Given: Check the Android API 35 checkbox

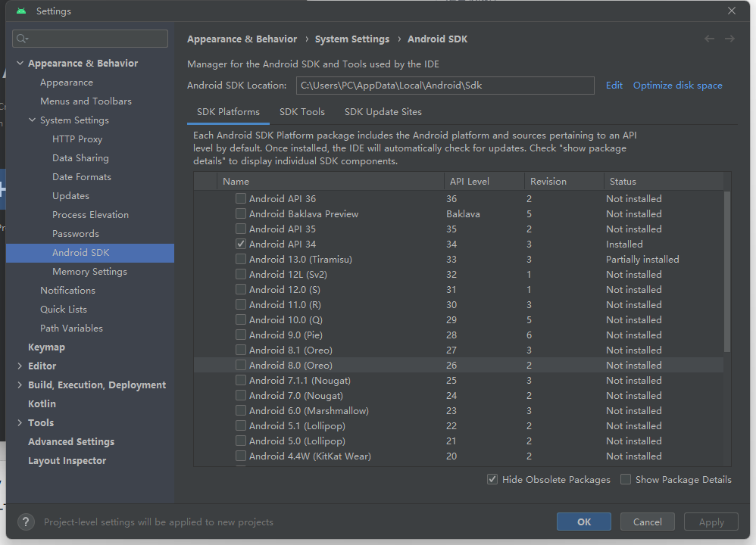Looking at the screenshot, I should tap(241, 229).
